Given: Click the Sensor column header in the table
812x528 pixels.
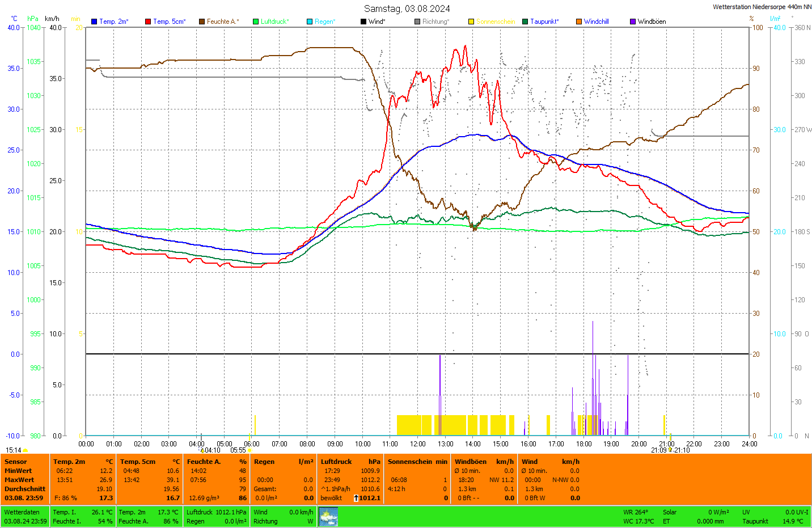Looking at the screenshot, I should [x=16, y=462].
